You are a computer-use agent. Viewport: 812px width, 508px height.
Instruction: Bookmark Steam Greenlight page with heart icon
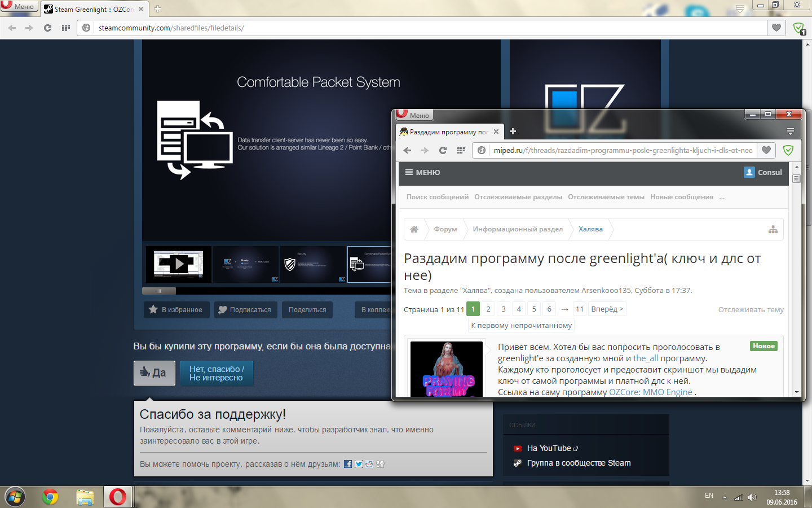click(x=776, y=28)
